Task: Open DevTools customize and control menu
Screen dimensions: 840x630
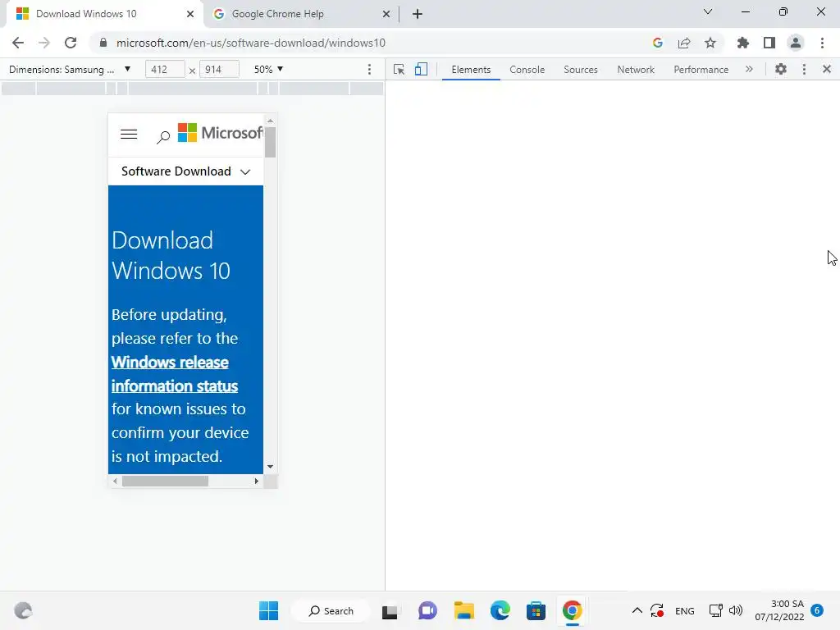Action: pos(804,69)
